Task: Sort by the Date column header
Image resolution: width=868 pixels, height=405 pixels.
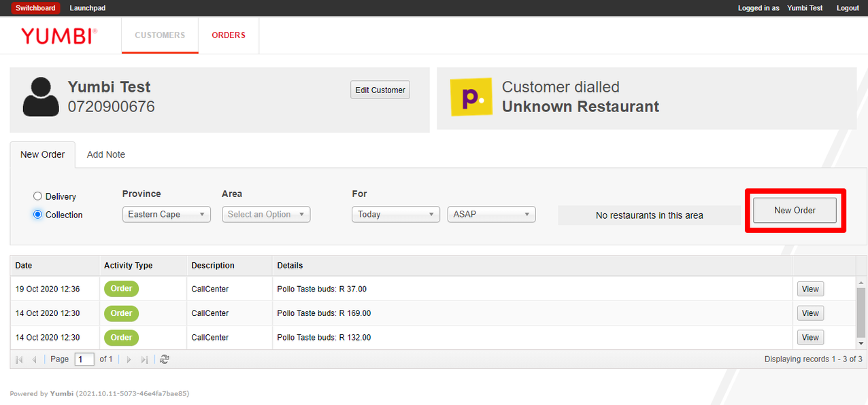Action: pyautogui.click(x=56, y=266)
